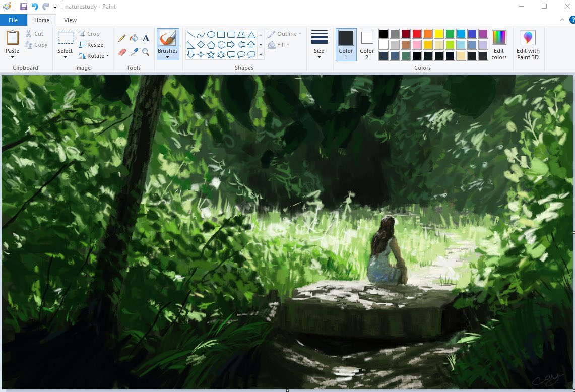Pick the purple color swatch

tap(483, 34)
